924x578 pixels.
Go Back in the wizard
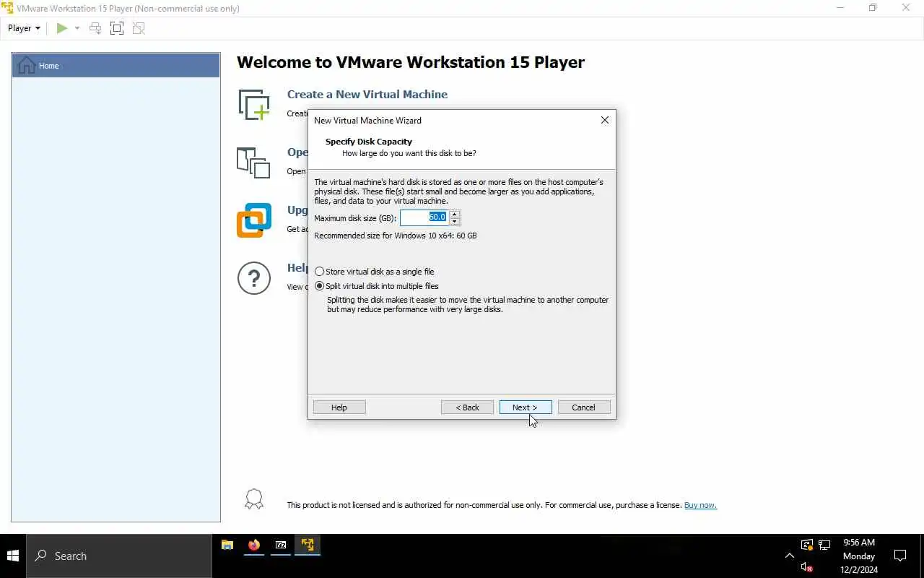(467, 407)
